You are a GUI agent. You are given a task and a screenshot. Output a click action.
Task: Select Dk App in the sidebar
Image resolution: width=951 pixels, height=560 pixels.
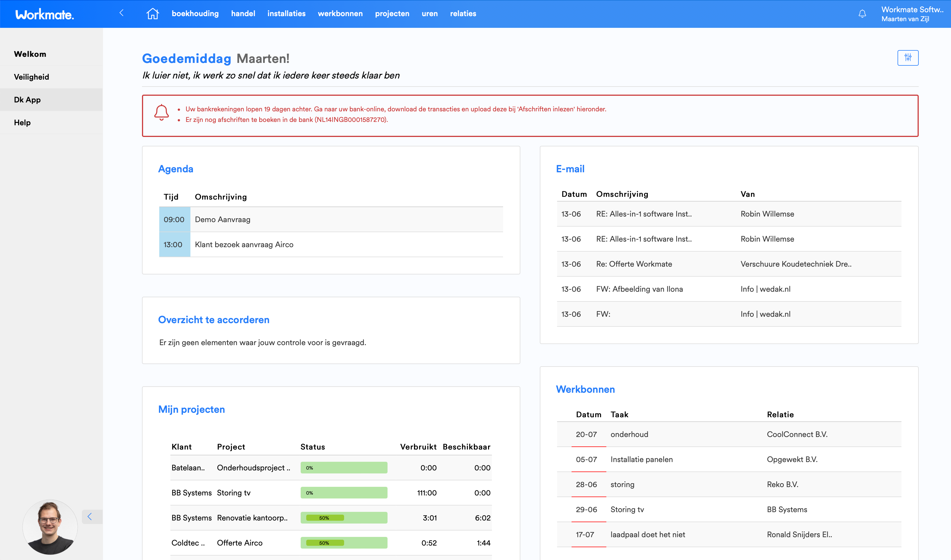[27, 100]
